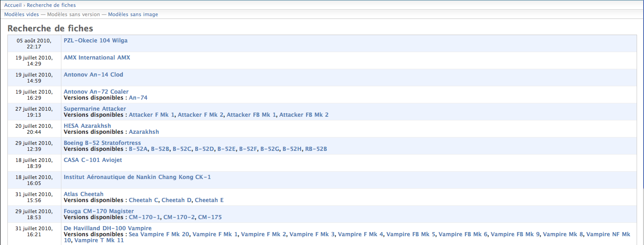This screenshot has width=644, height=245.
Task: Select the Antonov An-14 Clod link
Action: pos(93,75)
